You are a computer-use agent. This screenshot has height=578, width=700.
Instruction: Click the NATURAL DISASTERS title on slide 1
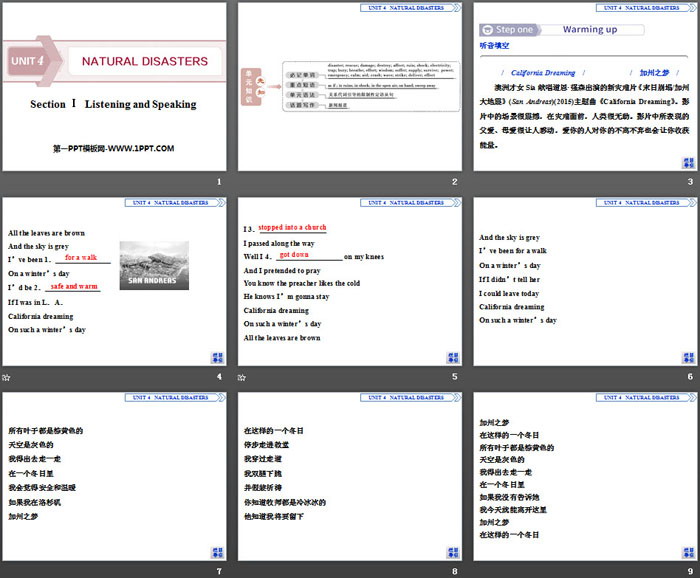click(145, 61)
